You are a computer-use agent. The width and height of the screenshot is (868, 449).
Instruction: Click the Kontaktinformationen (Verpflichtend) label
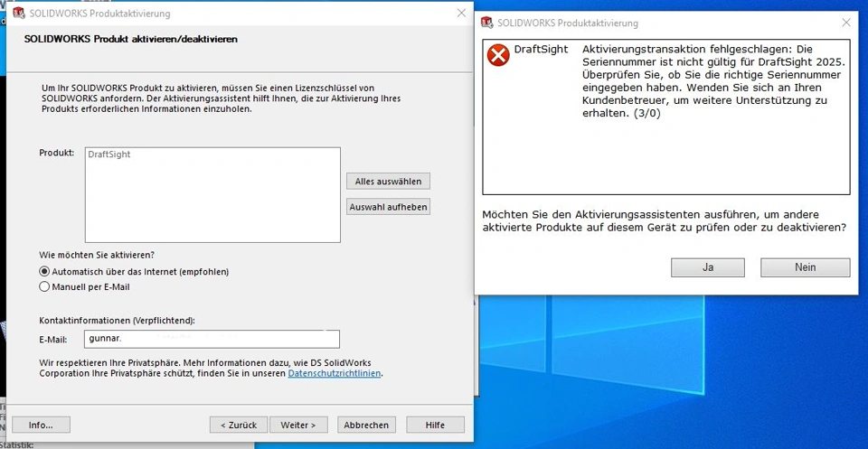pyautogui.click(x=118, y=320)
